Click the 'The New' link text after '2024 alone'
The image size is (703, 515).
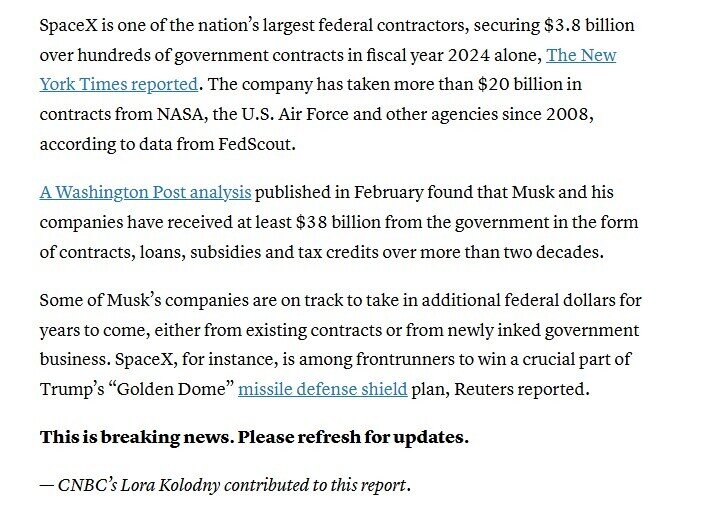(x=581, y=55)
